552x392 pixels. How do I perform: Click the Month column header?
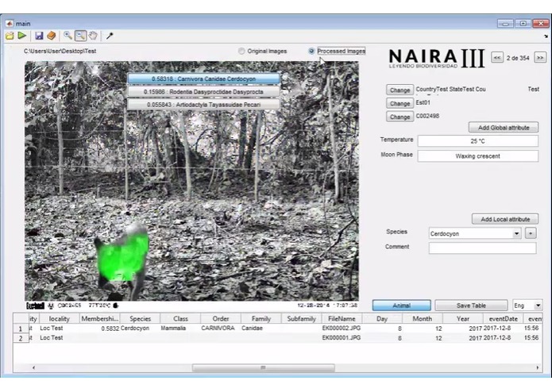tap(423, 318)
